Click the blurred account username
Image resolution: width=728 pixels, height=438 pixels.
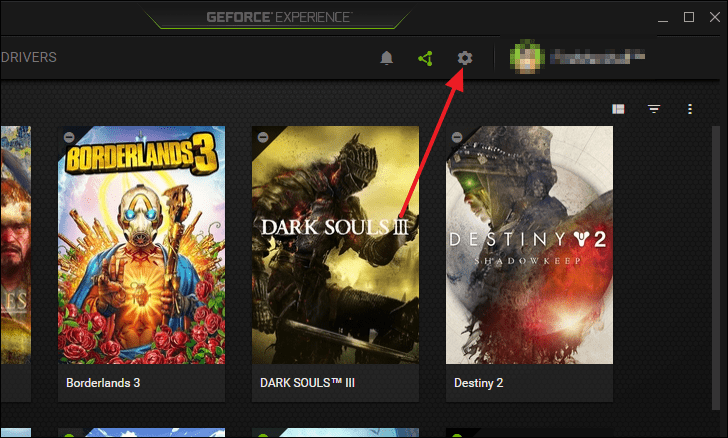(598, 57)
